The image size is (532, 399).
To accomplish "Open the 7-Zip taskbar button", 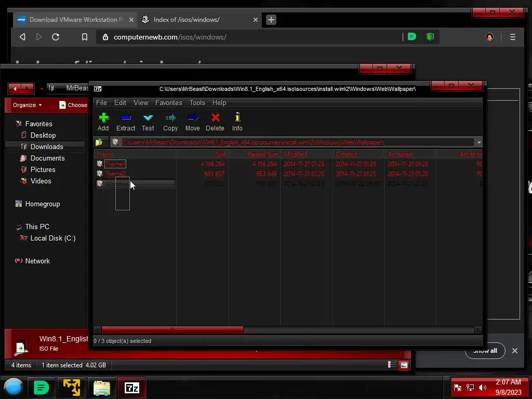I will 132,388.
